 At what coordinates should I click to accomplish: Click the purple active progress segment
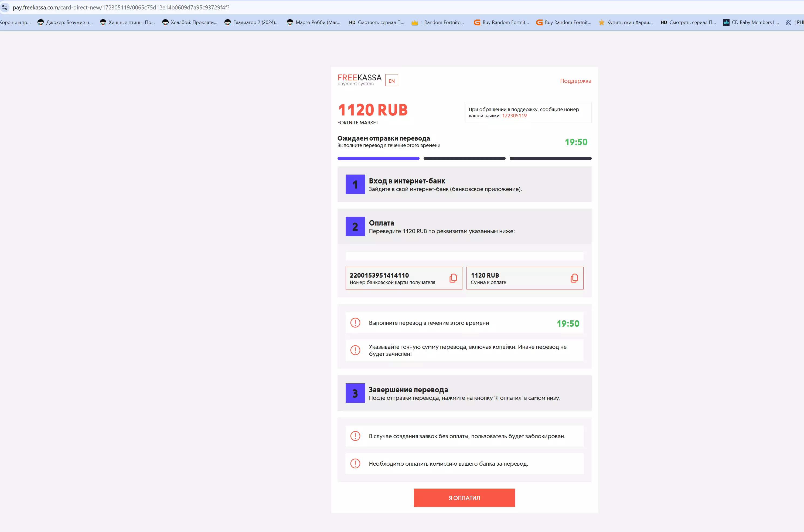tap(378, 158)
